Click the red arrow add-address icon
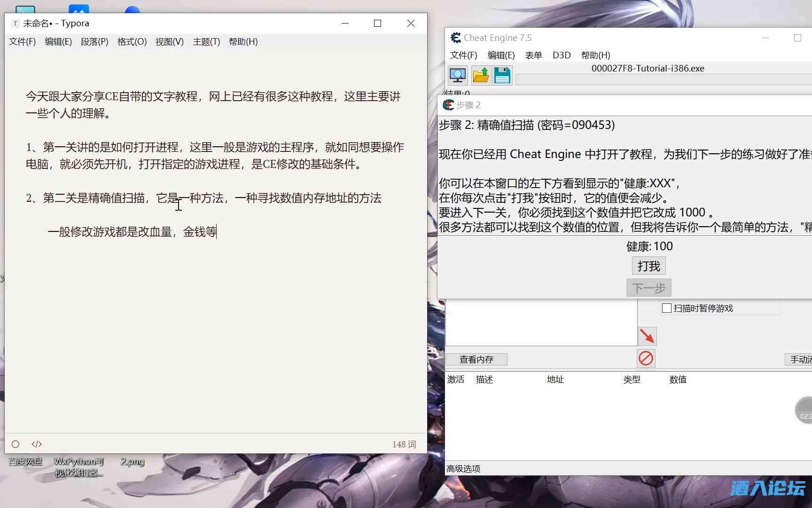 pyautogui.click(x=647, y=336)
